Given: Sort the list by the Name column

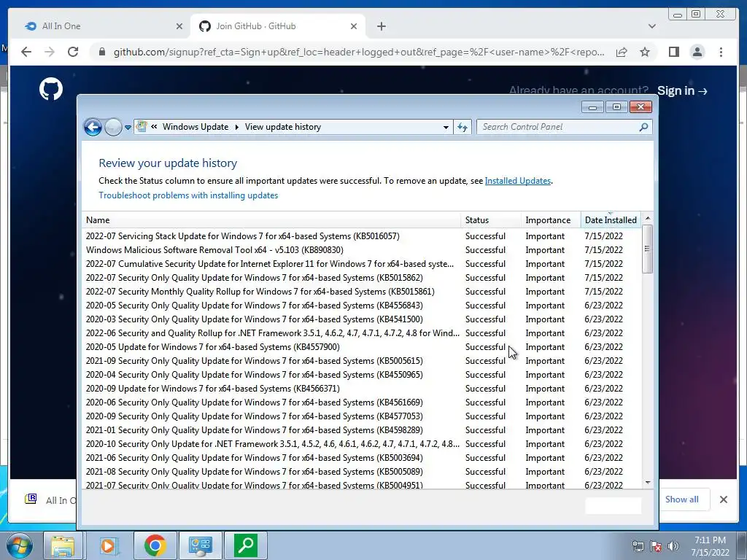Looking at the screenshot, I should pos(271,220).
